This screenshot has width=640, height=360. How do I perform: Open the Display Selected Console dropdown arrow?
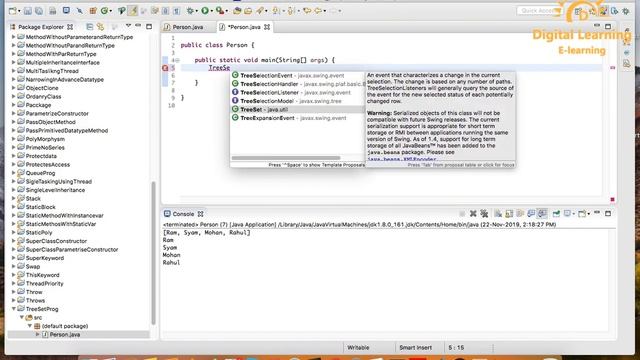[573, 213]
